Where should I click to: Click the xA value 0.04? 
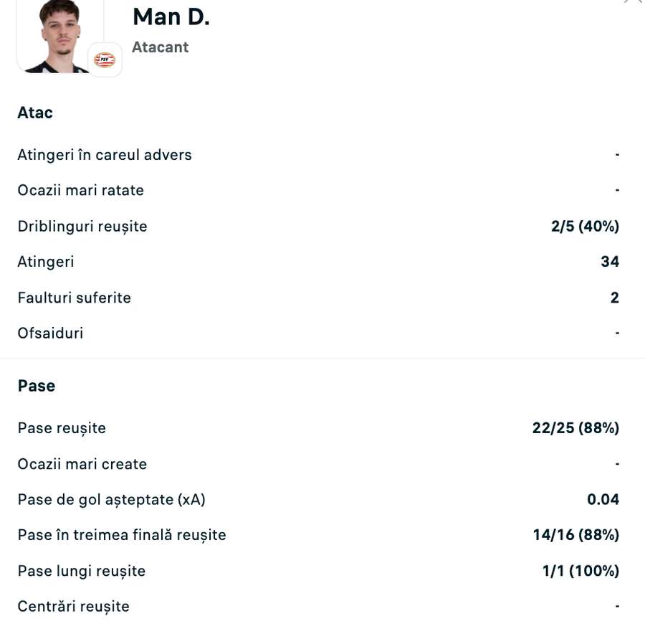603,499
